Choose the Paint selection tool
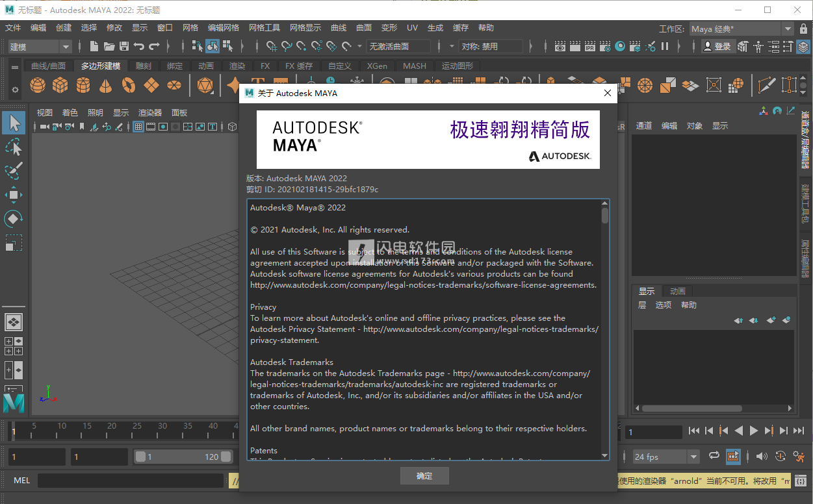 14,171
